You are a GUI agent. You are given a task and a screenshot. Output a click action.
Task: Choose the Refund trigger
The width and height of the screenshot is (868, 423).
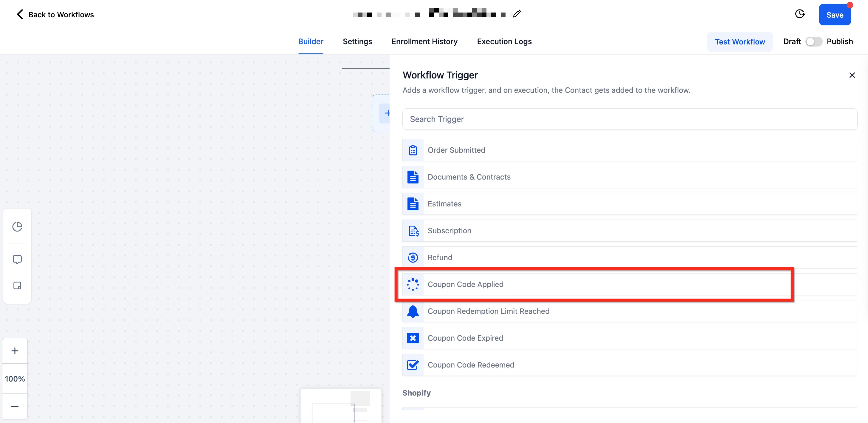[x=440, y=257]
